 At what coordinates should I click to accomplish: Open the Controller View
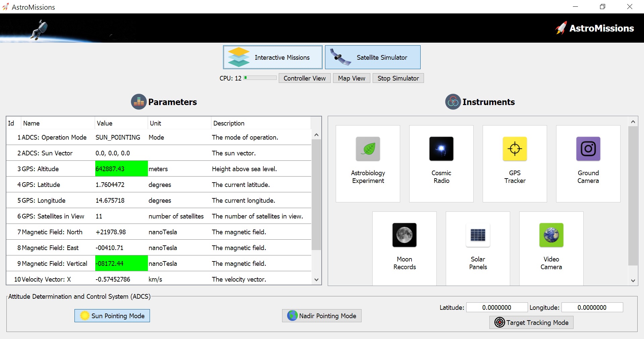pos(305,78)
